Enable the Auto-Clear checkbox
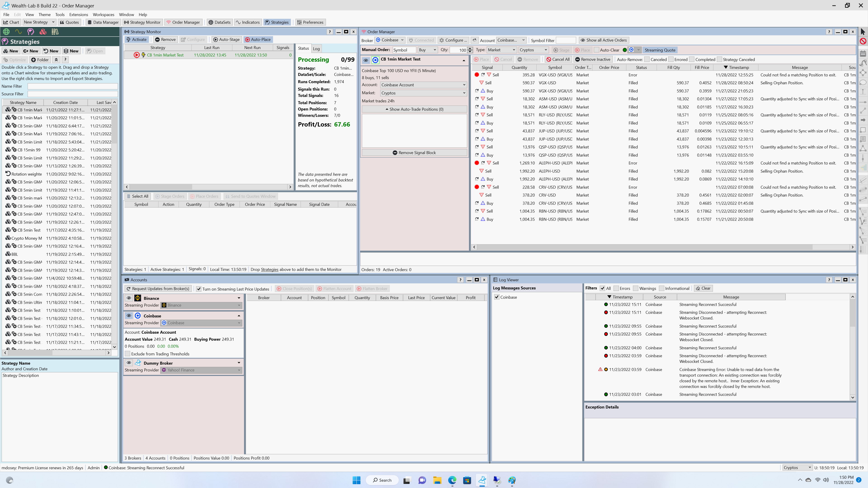The width and height of the screenshot is (868, 488). pyautogui.click(x=597, y=50)
